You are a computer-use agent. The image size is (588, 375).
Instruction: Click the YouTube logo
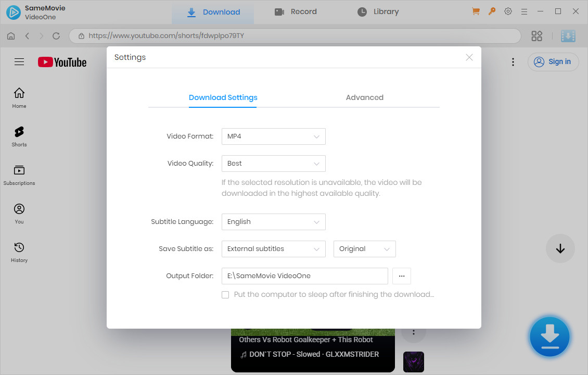tap(62, 63)
